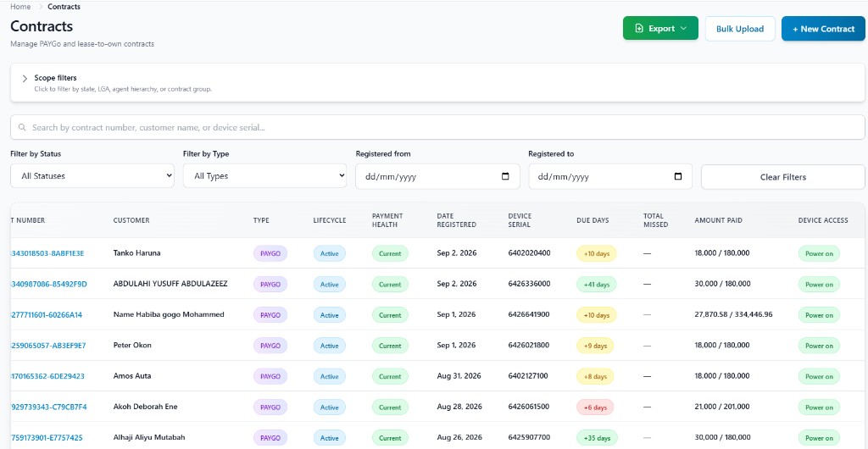Click the +41 days due badge
Screen dimensions: 868x449
596,285
